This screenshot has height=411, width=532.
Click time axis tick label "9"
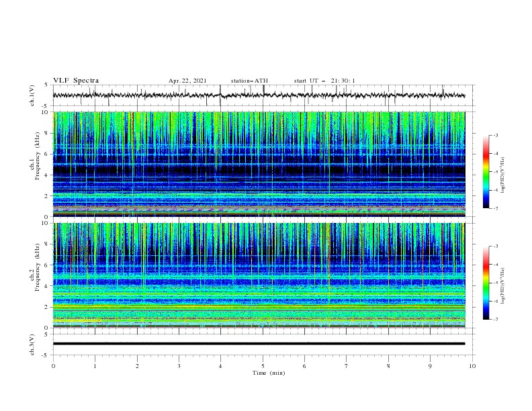[x=430, y=366]
